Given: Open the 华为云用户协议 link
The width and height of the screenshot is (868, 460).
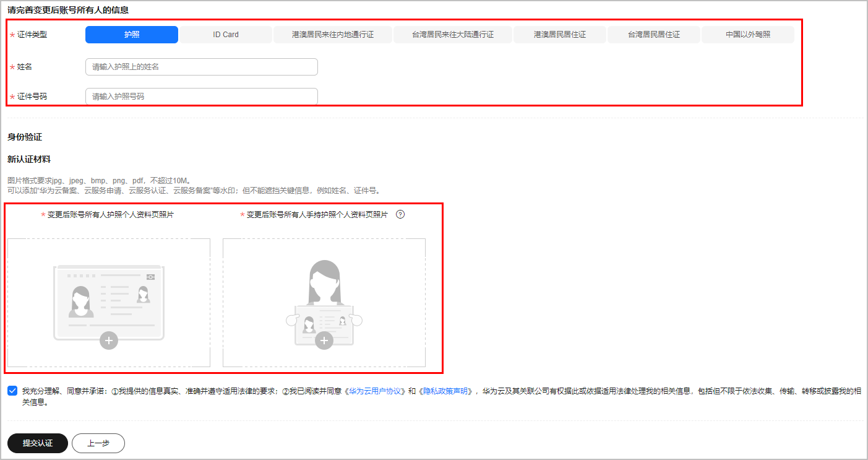Looking at the screenshot, I should (x=376, y=391).
